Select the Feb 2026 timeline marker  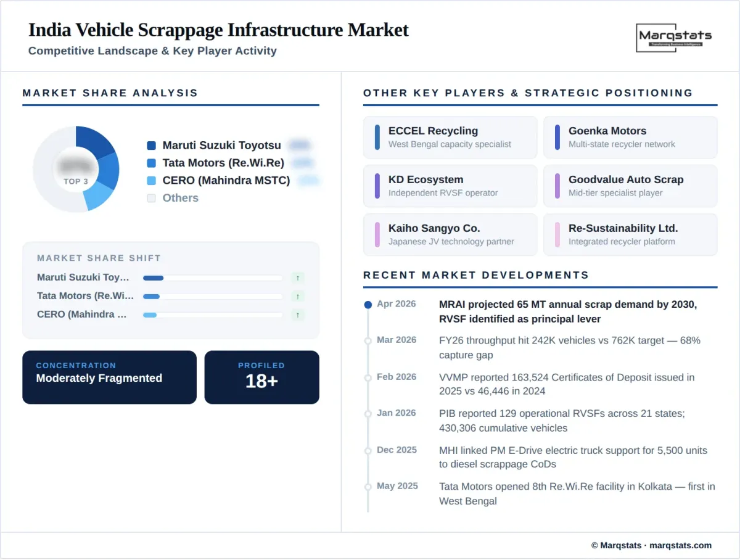click(x=368, y=377)
